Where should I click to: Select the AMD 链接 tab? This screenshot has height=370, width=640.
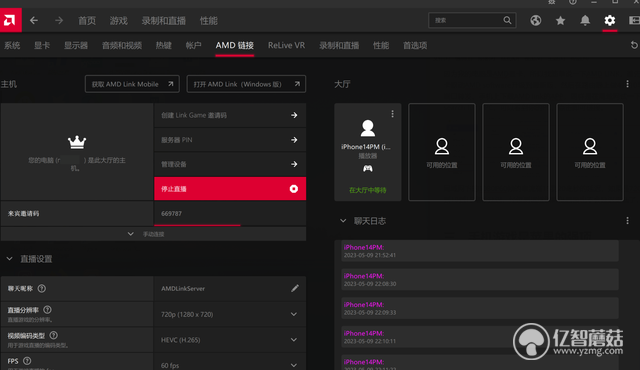click(x=235, y=45)
